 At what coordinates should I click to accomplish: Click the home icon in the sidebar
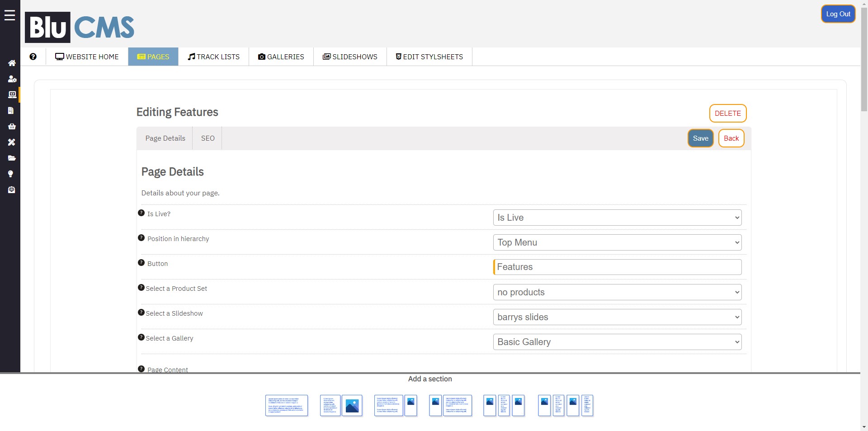coord(12,63)
